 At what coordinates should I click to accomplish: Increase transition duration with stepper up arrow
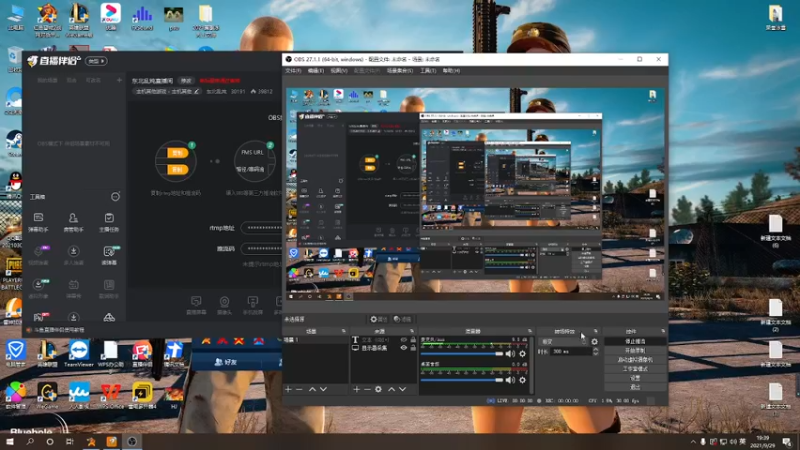pos(595,349)
